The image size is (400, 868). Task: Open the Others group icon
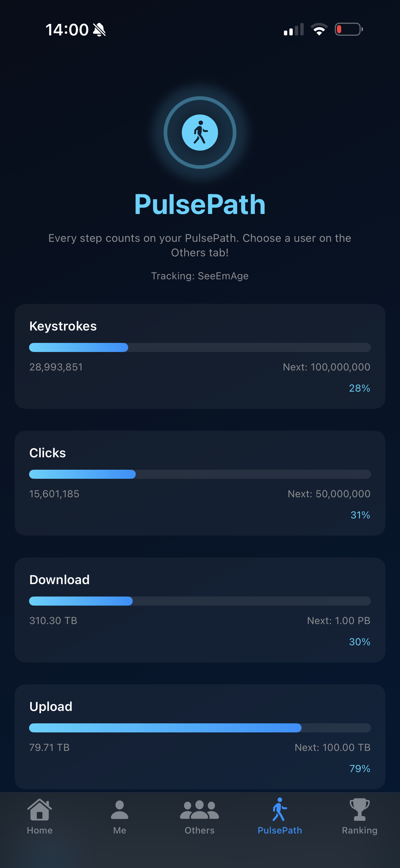click(199, 810)
